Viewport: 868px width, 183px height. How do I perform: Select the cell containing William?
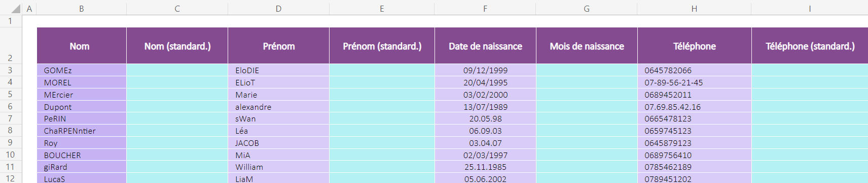click(x=279, y=167)
